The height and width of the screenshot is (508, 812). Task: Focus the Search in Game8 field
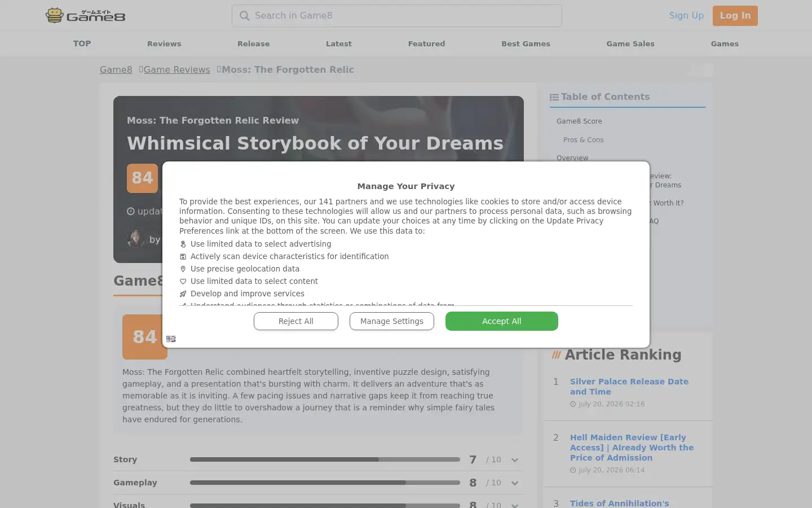pos(396,16)
